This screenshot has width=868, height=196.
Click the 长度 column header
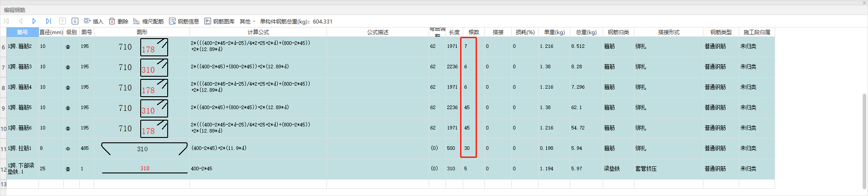pyautogui.click(x=454, y=32)
